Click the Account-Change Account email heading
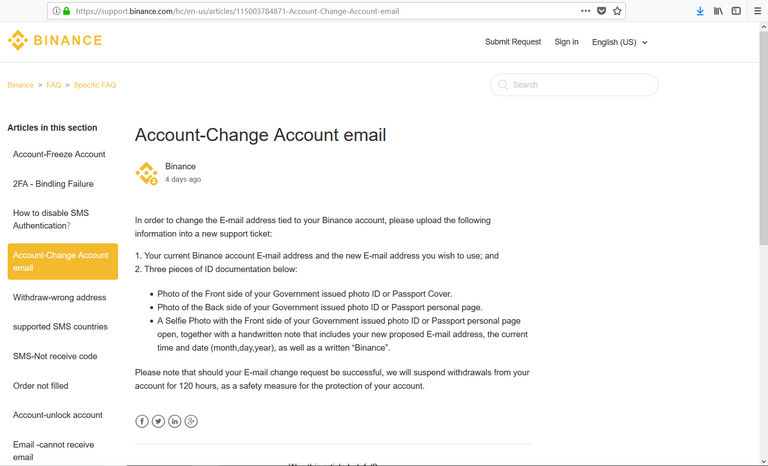This screenshot has width=768, height=466. pos(261,135)
